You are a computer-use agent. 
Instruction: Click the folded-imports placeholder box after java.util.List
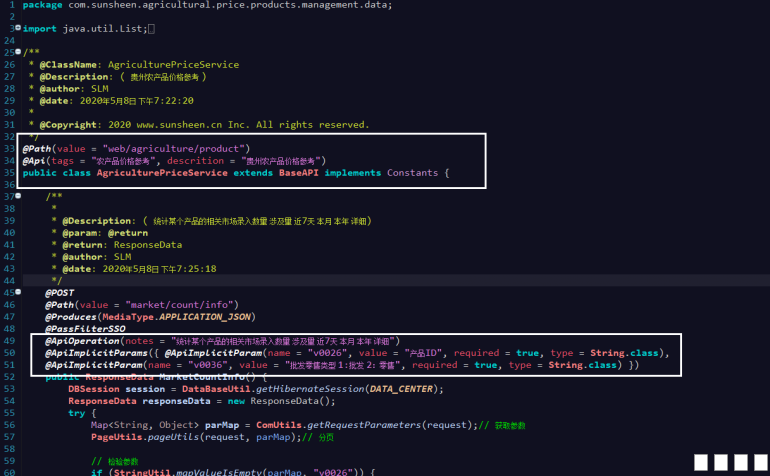151,29
